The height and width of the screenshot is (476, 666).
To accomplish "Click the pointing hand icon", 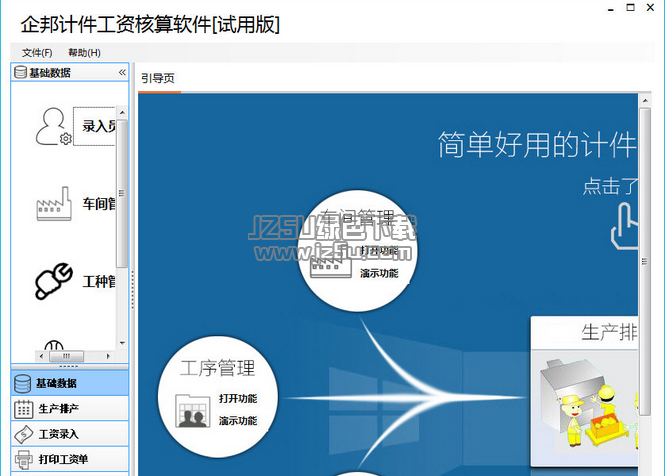I will 624,226.
